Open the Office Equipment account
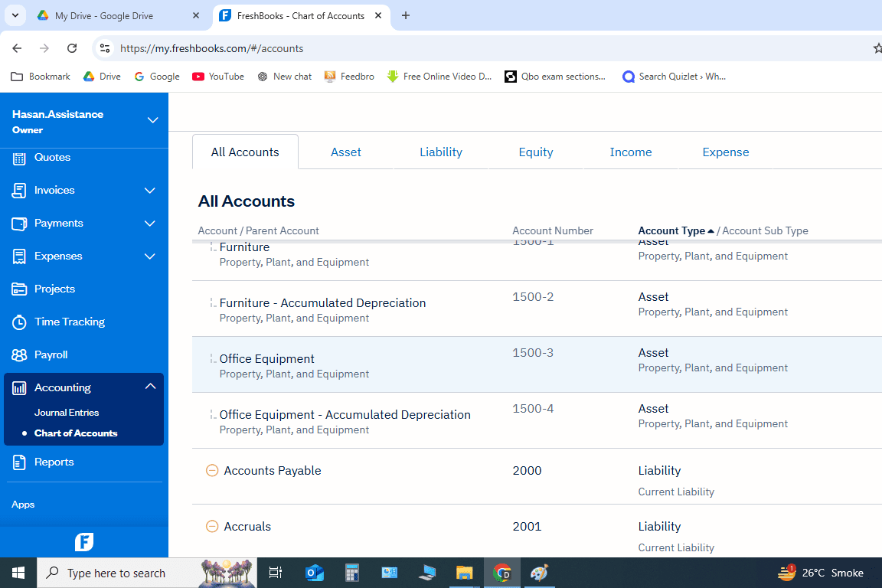This screenshot has height=588, width=882. coord(266,359)
